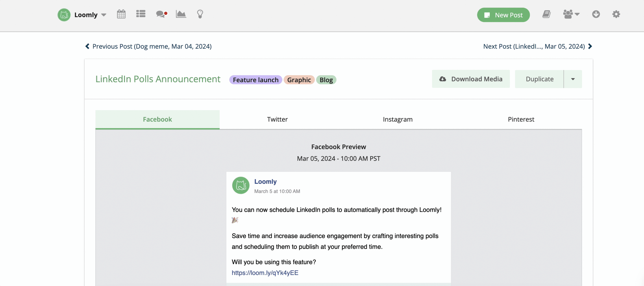This screenshot has width=644, height=286.
Task: Open the settings gear icon
Action: pos(616,14)
